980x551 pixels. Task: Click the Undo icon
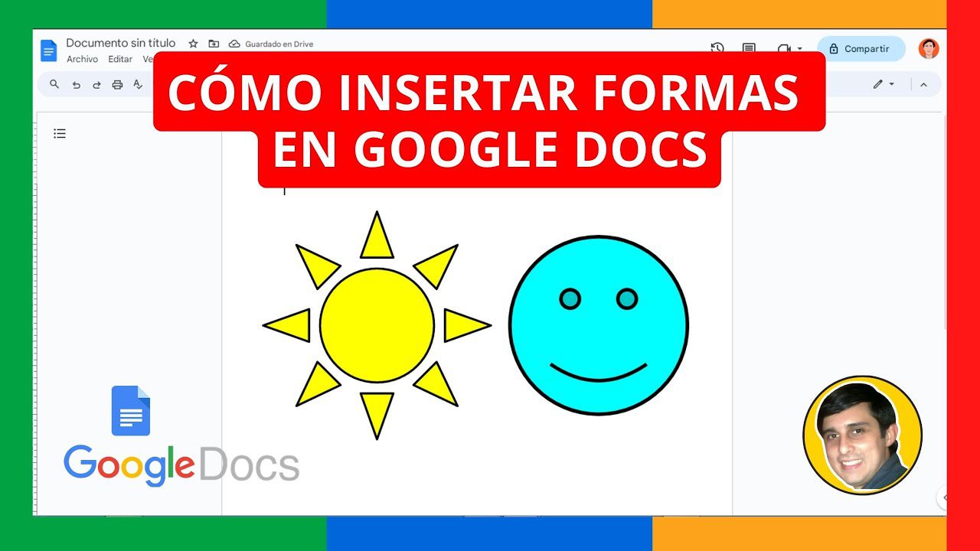tap(75, 84)
